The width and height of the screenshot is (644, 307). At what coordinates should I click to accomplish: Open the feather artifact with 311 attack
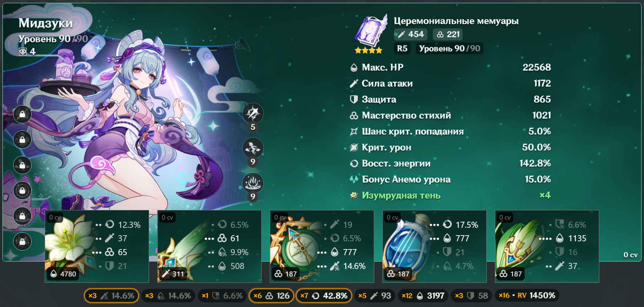[x=209, y=246]
